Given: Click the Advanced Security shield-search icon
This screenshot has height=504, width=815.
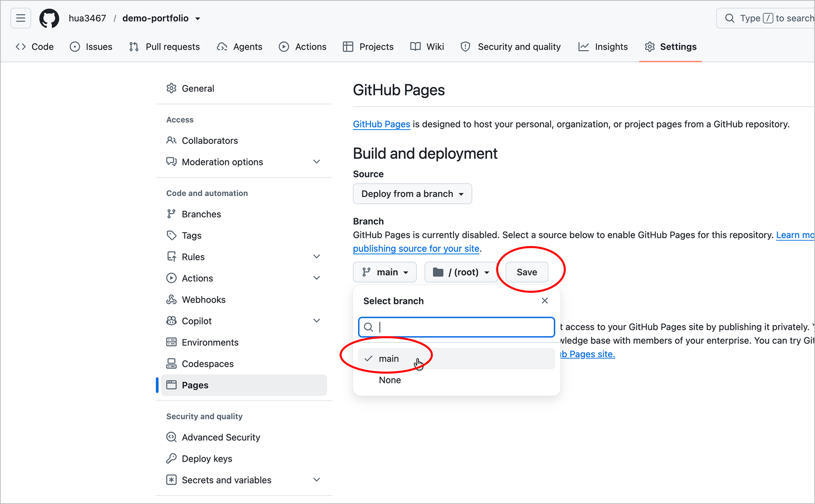Looking at the screenshot, I should pyautogui.click(x=172, y=437).
